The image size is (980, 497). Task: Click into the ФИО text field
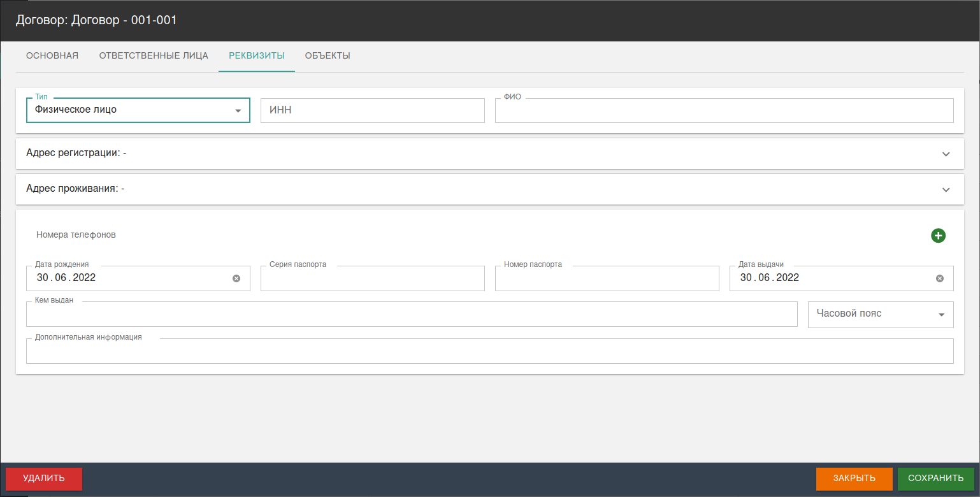[x=724, y=111]
